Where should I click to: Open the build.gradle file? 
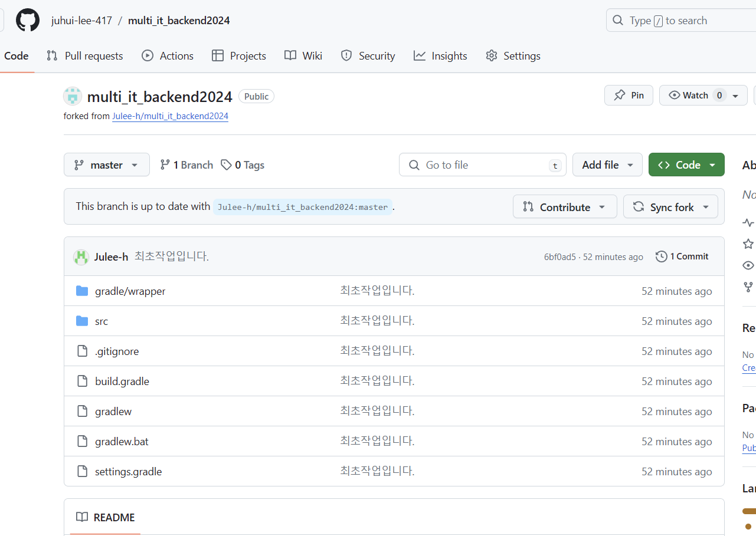click(x=122, y=382)
